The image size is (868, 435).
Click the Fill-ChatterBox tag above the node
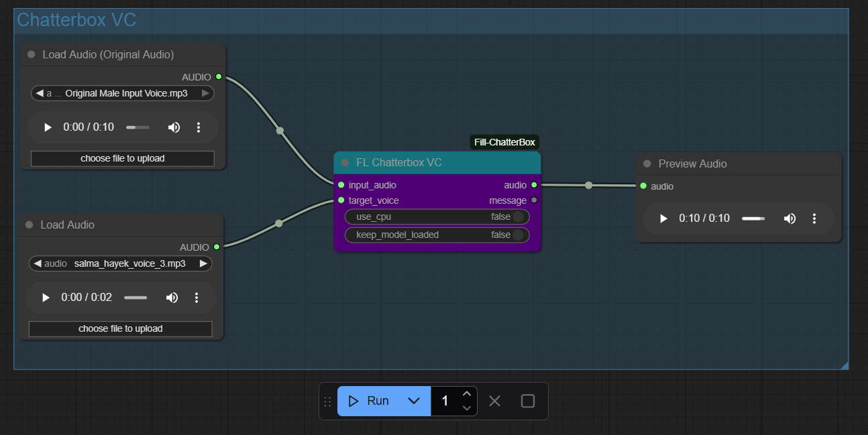coord(504,141)
